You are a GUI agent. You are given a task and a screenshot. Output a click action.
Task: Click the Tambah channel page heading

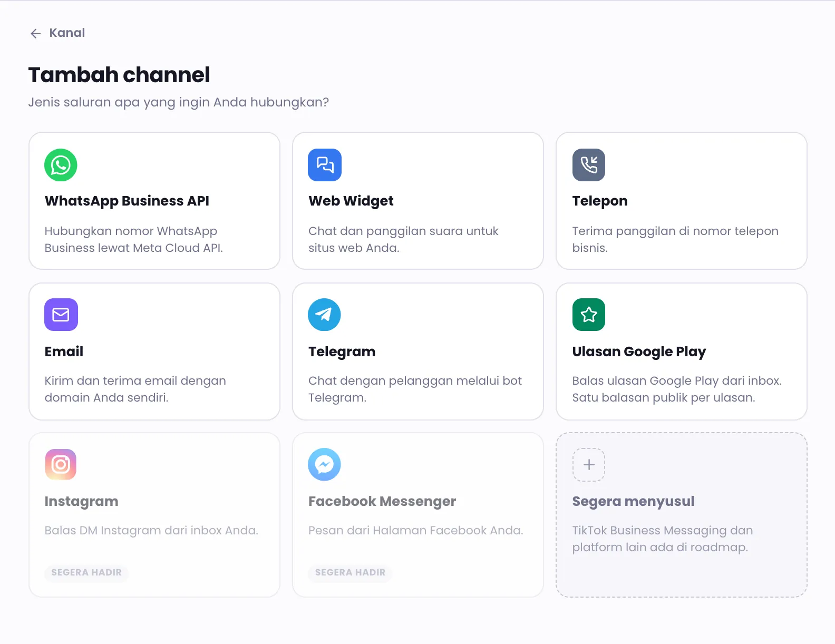[119, 75]
